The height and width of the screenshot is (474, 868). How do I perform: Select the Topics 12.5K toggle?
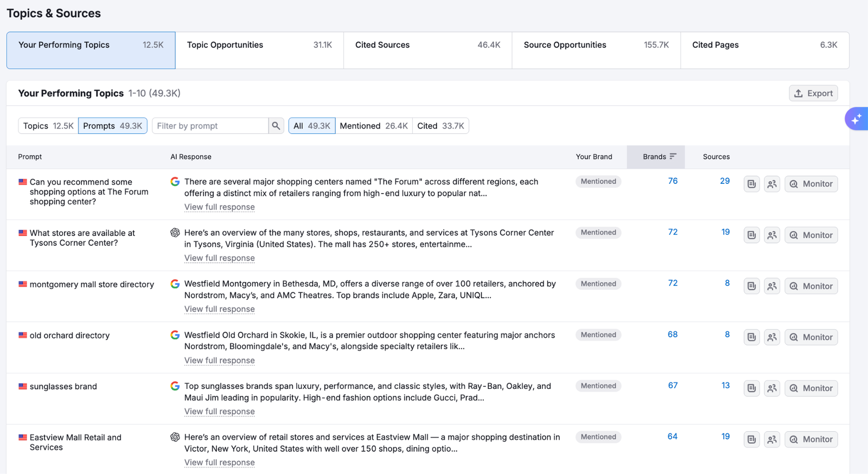48,126
